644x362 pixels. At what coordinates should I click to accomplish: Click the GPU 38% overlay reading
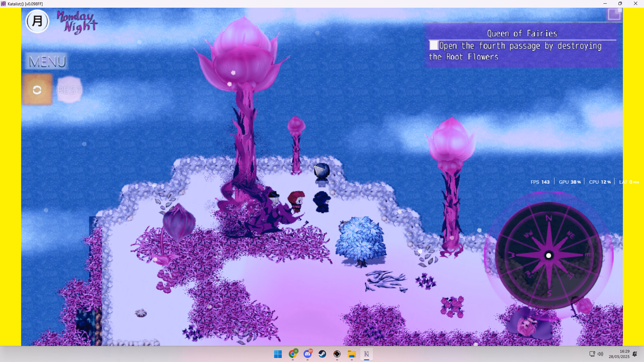[570, 182]
